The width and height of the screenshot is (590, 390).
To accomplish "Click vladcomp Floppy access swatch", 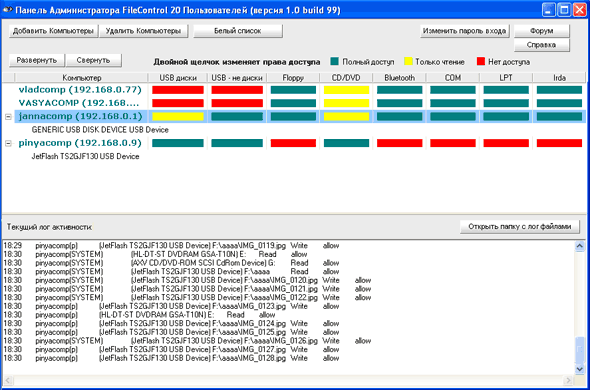I will tap(293, 90).
